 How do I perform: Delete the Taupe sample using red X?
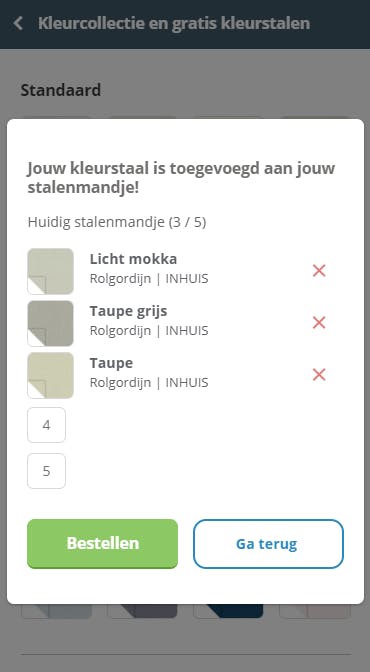pyautogui.click(x=319, y=375)
